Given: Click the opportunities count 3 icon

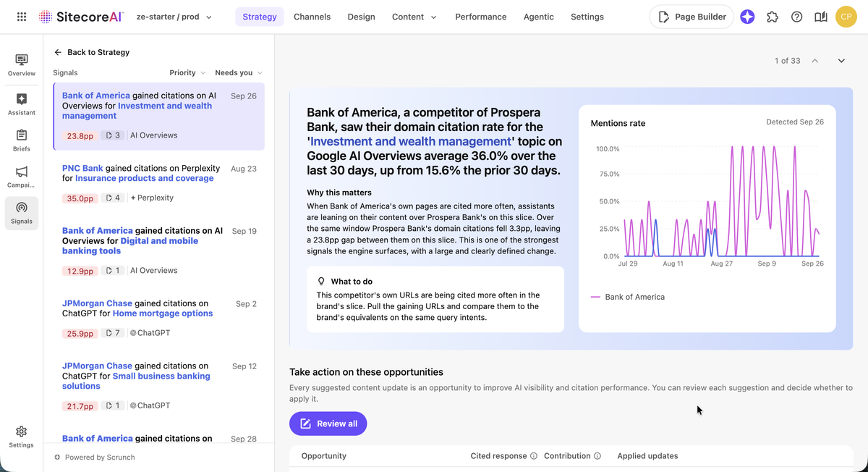Looking at the screenshot, I should coord(113,135).
